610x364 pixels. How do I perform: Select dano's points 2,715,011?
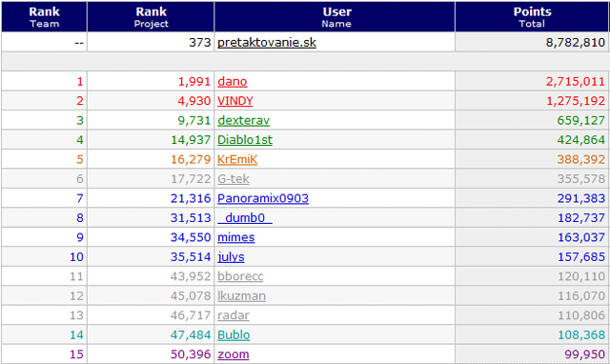pos(575,82)
